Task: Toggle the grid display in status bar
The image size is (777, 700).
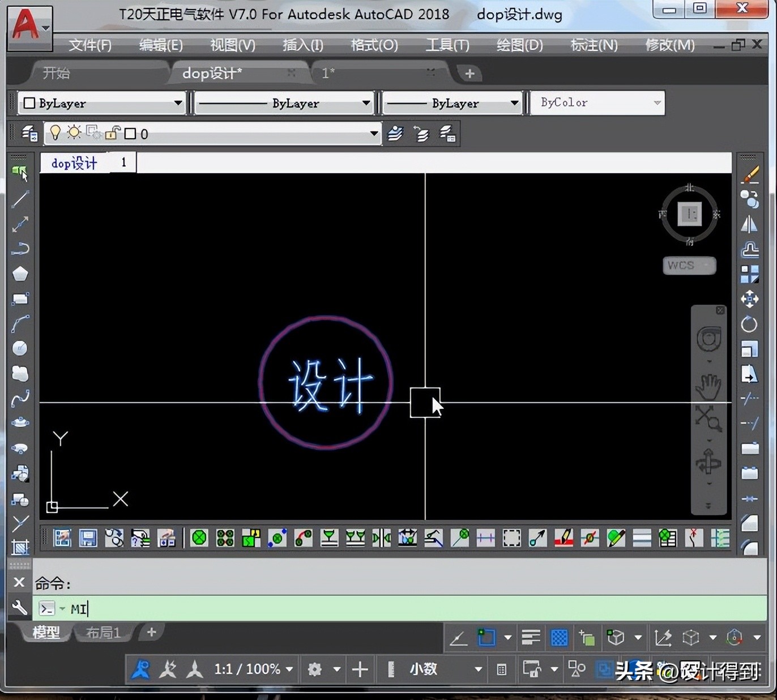Action: (559, 638)
